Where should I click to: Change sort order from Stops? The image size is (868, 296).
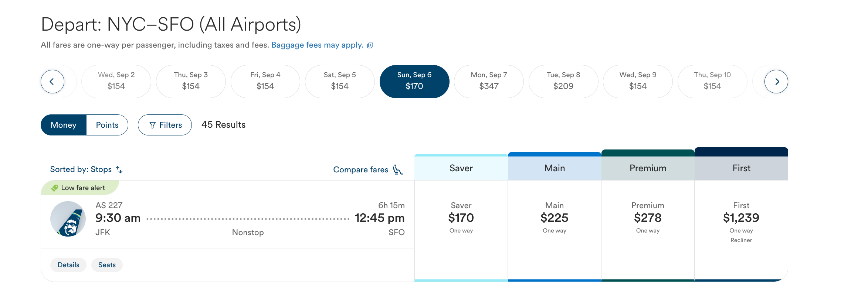(87, 169)
